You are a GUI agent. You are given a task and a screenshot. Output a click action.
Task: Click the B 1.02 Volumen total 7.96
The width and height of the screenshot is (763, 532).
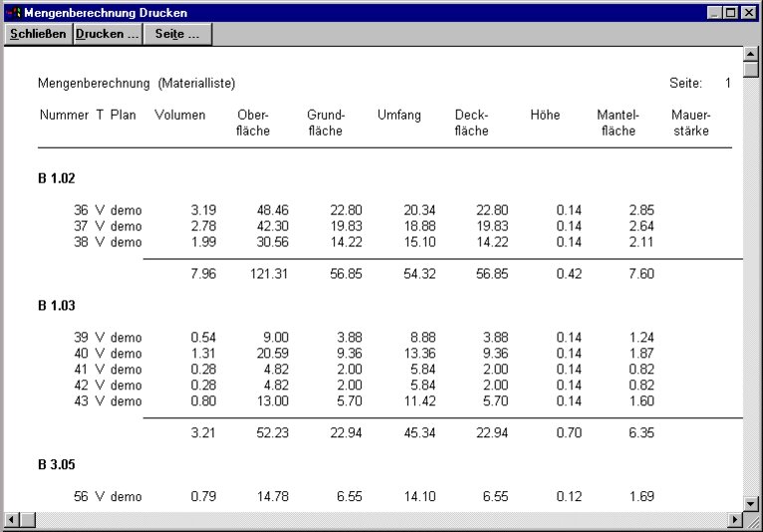(x=203, y=274)
